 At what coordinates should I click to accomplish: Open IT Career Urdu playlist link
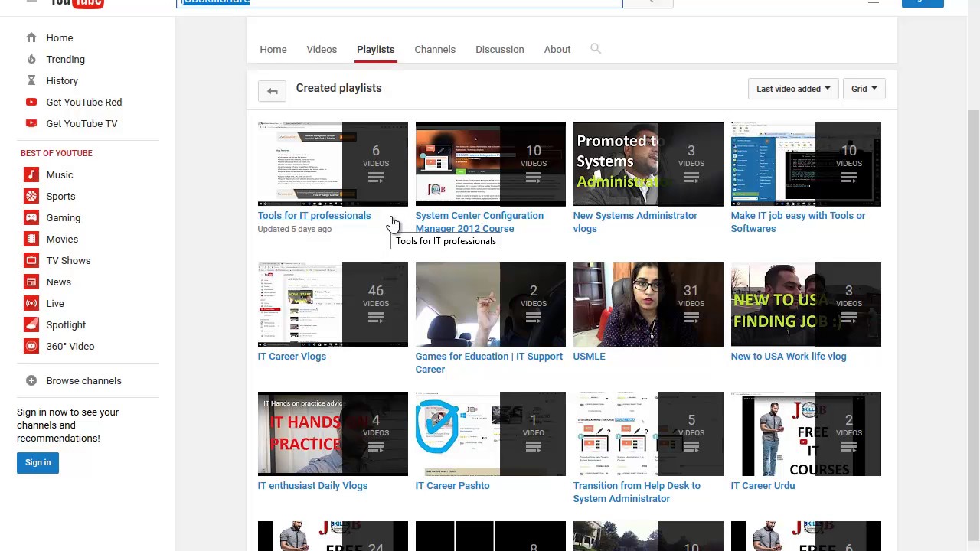(763, 485)
